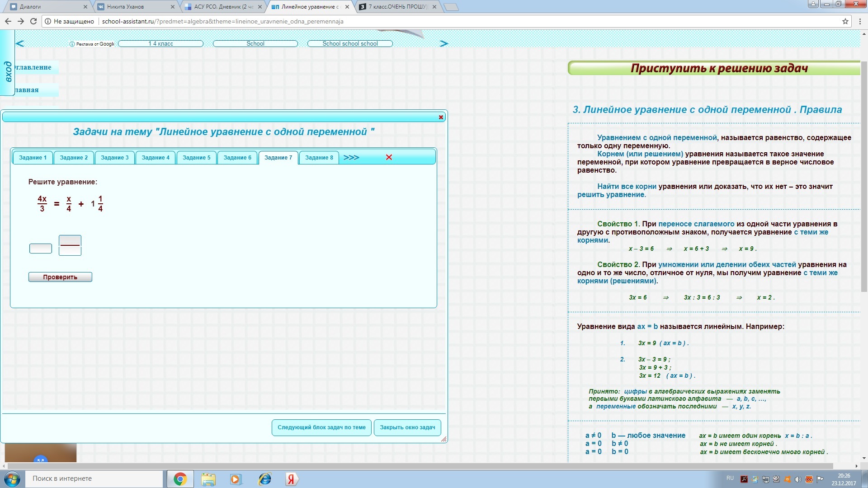Launch Yandex browser from taskbar
868x488 pixels.
coord(291,479)
